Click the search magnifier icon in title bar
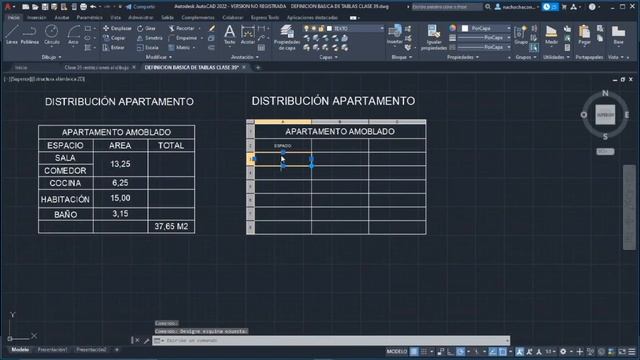640x360 pixels. (488, 7)
